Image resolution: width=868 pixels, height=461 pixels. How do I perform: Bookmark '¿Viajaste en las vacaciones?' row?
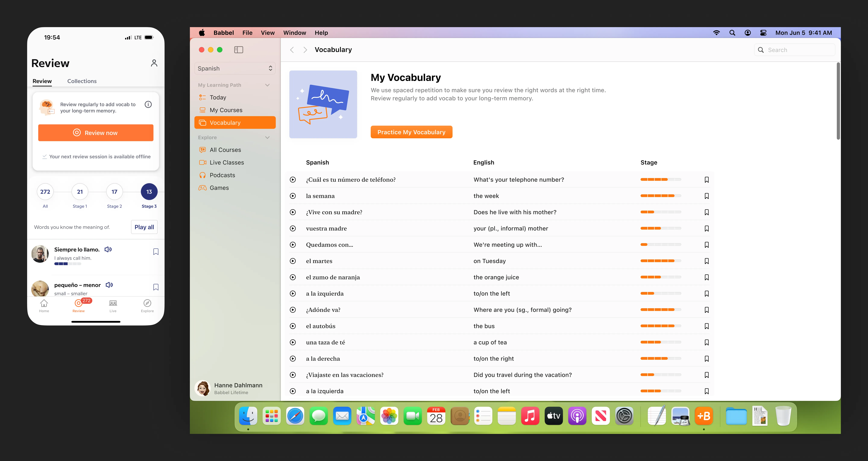pyautogui.click(x=707, y=375)
